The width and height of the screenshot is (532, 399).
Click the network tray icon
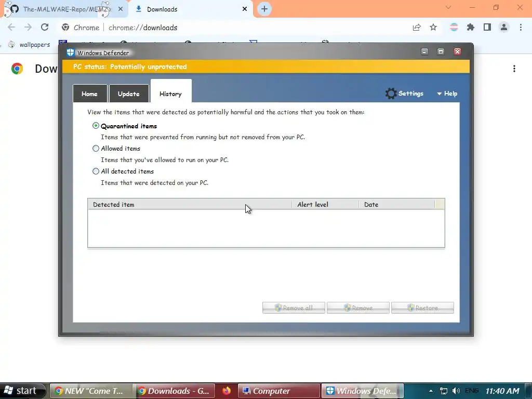click(x=443, y=391)
